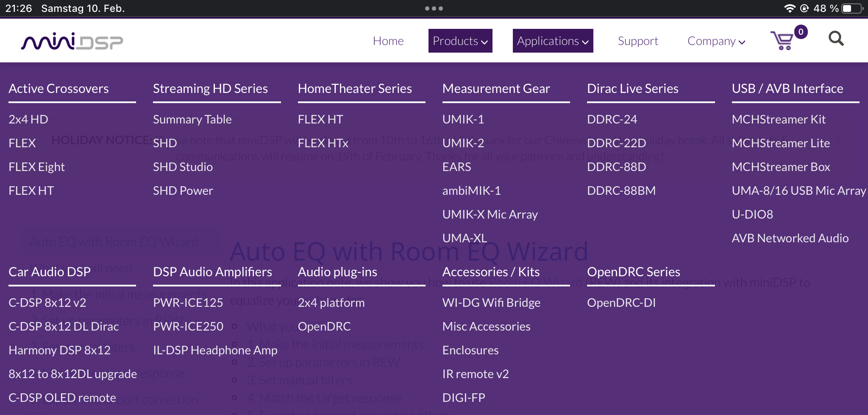Image resolution: width=868 pixels, height=415 pixels.
Task: Open WI-DG Wifi Bridge link
Action: [x=491, y=303]
